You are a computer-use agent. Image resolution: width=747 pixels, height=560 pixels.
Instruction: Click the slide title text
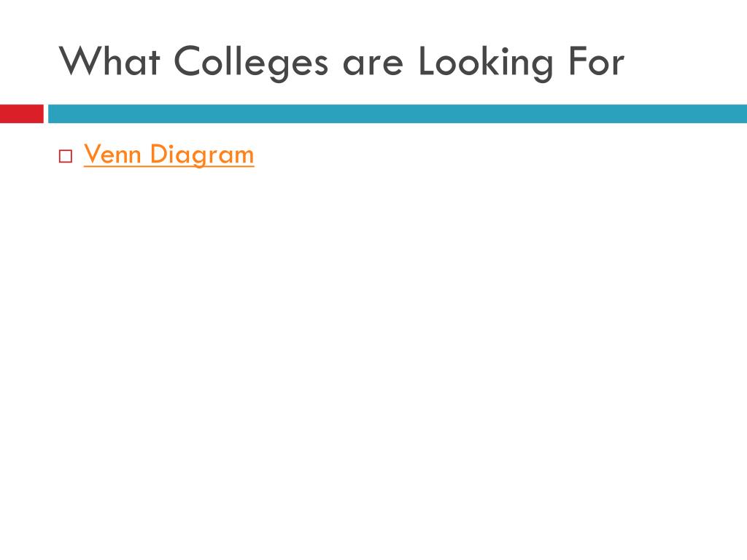[x=341, y=61]
